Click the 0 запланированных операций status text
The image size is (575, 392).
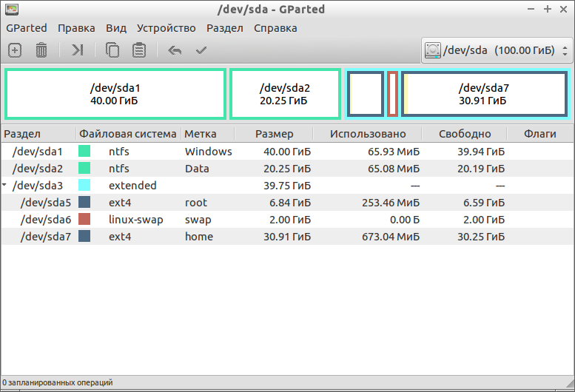[x=58, y=382]
